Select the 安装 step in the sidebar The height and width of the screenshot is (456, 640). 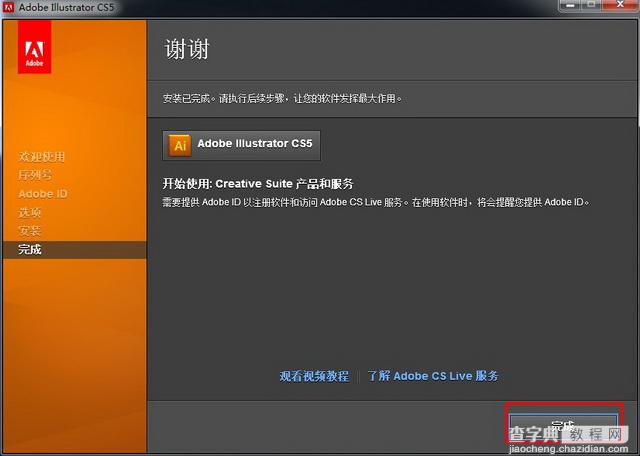tap(30, 231)
